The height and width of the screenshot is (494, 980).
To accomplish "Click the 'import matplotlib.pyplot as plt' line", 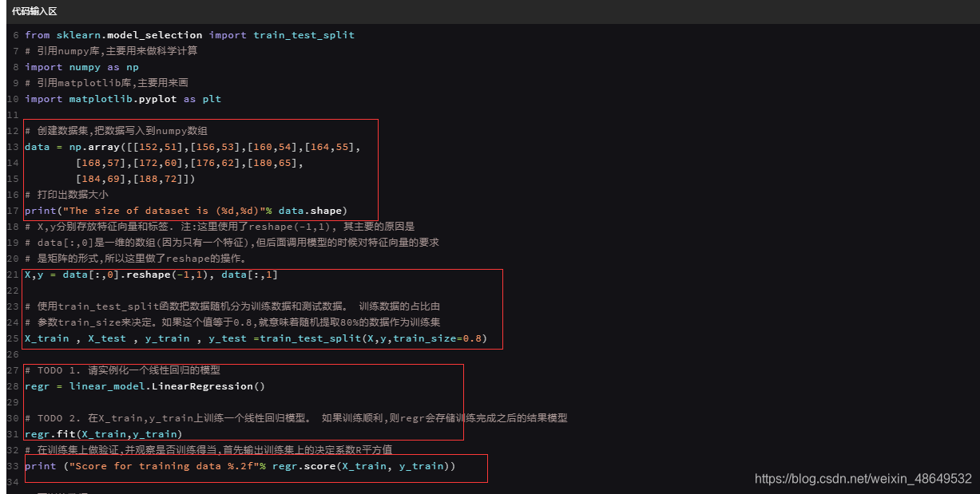I will click(x=123, y=99).
